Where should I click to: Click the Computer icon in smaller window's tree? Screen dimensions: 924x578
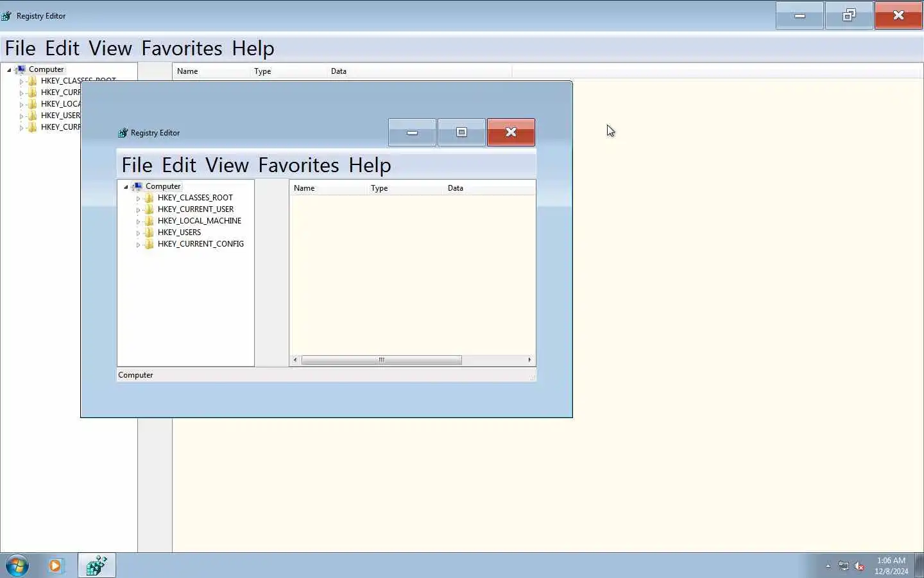click(x=137, y=186)
